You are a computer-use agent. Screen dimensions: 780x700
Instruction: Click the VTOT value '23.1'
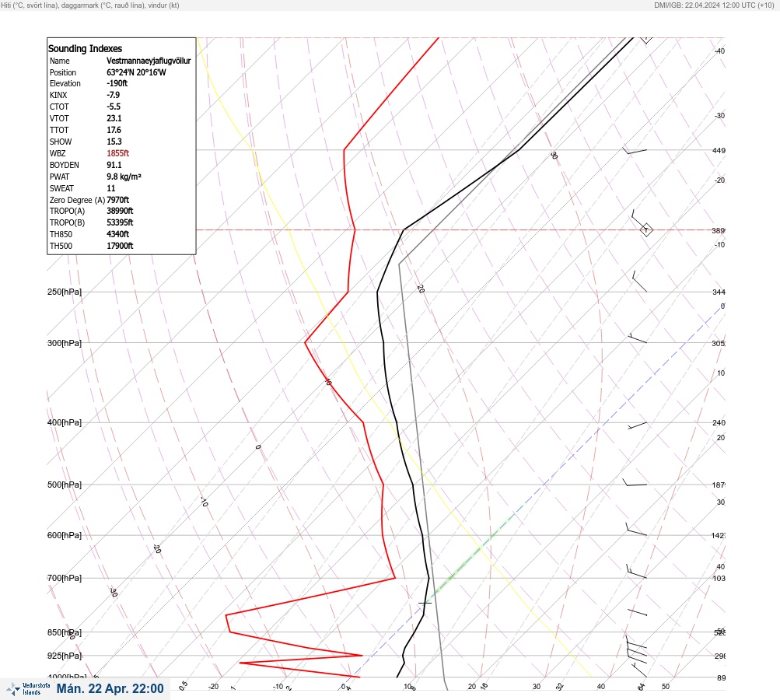[114, 118]
